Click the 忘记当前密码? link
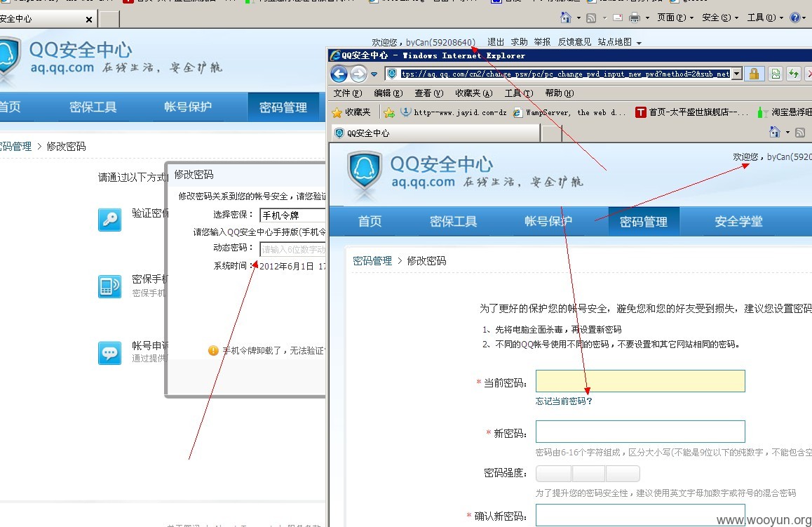Viewport: 812px width, 527px height. pyautogui.click(x=564, y=401)
